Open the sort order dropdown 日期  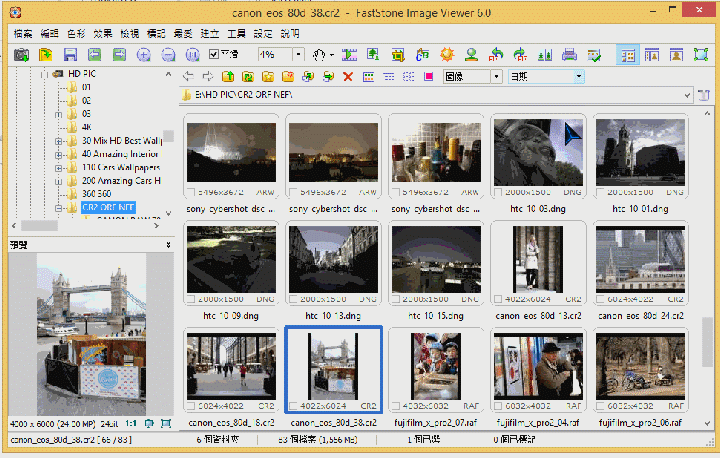579,77
